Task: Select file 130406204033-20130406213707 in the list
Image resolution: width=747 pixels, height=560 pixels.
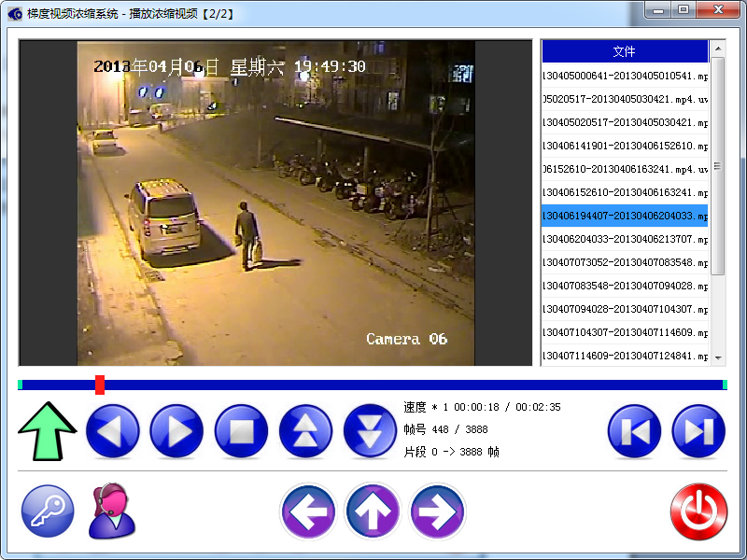Action: pos(625,239)
